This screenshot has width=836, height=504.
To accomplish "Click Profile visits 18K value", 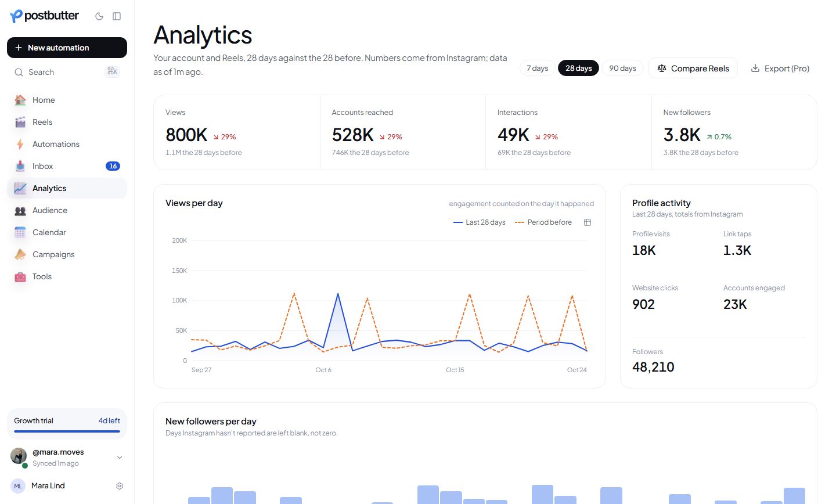I will [644, 250].
